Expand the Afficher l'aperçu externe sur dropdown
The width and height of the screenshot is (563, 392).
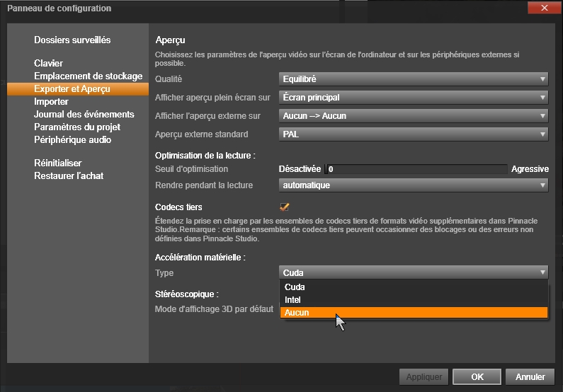(414, 116)
